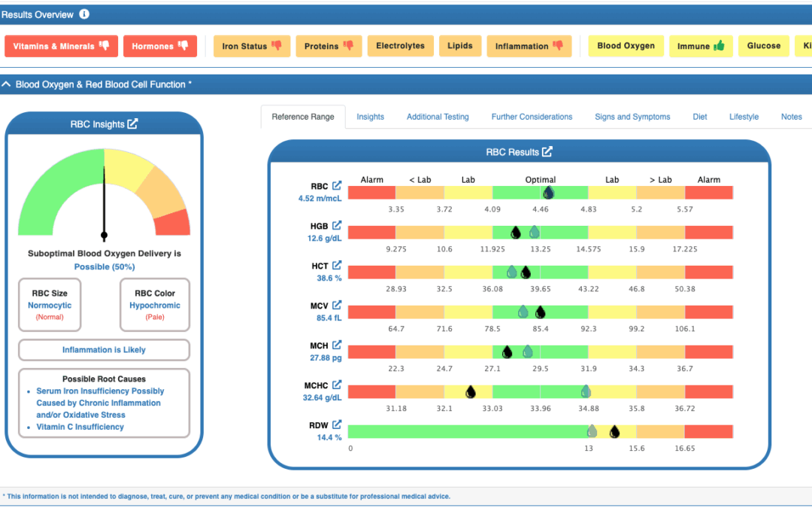
Task: Open the Inflammation is Likely link
Action: [x=104, y=350]
